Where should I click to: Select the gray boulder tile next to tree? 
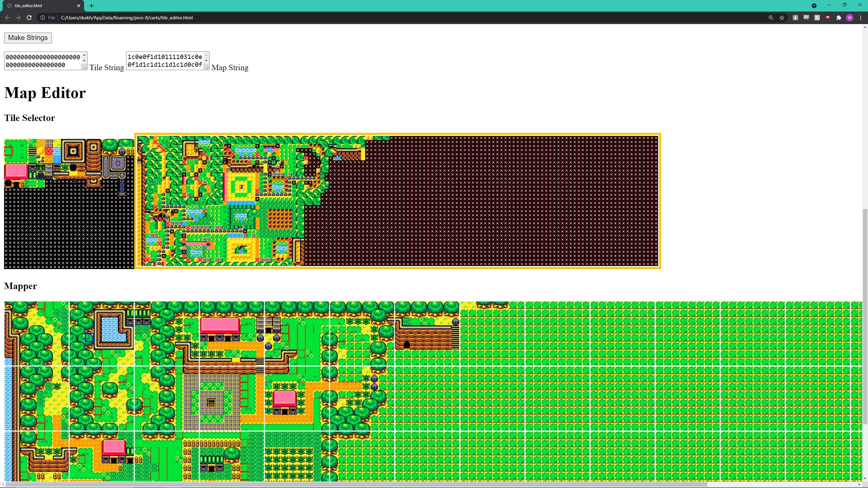click(122, 151)
